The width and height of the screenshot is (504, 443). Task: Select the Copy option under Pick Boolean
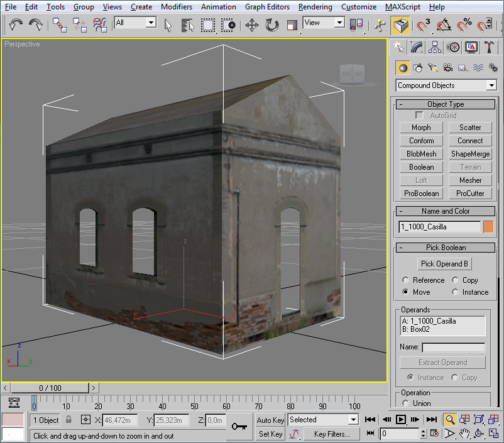455,280
